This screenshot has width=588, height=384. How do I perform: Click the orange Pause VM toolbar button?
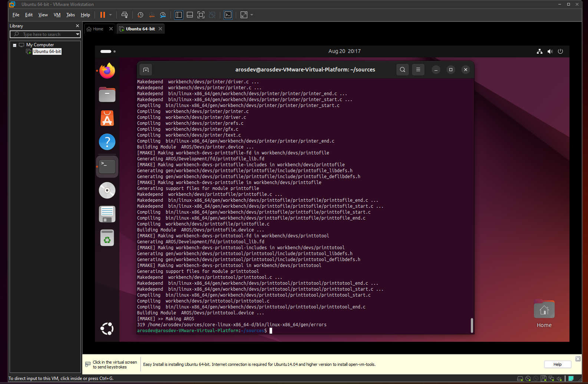(x=103, y=15)
